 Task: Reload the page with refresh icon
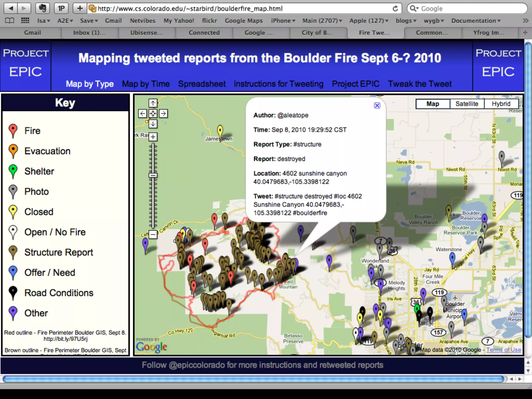(x=395, y=9)
